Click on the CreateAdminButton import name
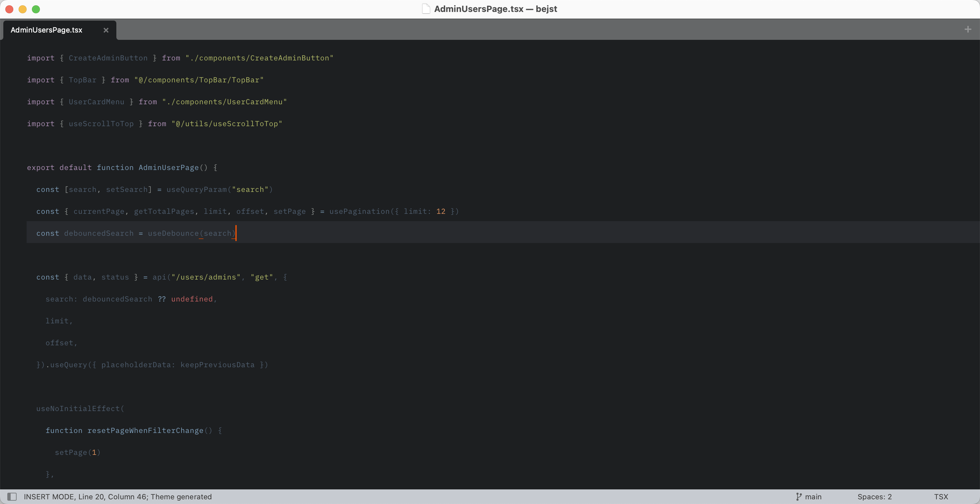980x504 pixels. click(x=108, y=58)
